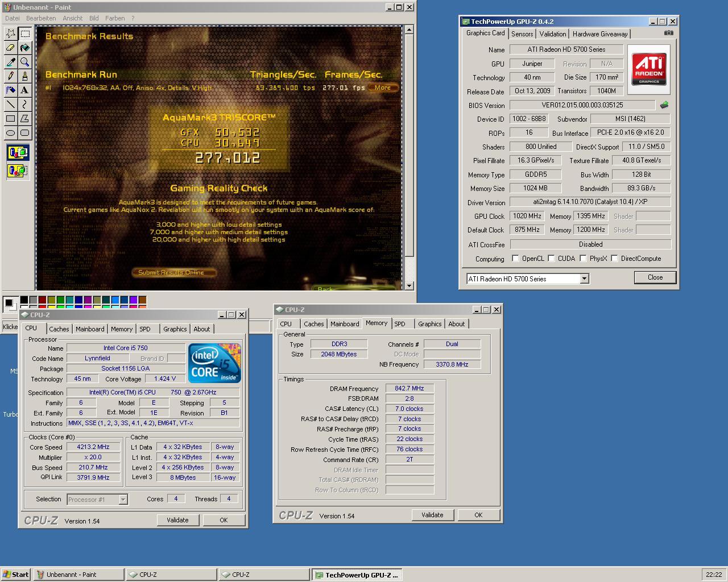Select the Pencil tool in Paint
728x582 pixels.
(10, 76)
